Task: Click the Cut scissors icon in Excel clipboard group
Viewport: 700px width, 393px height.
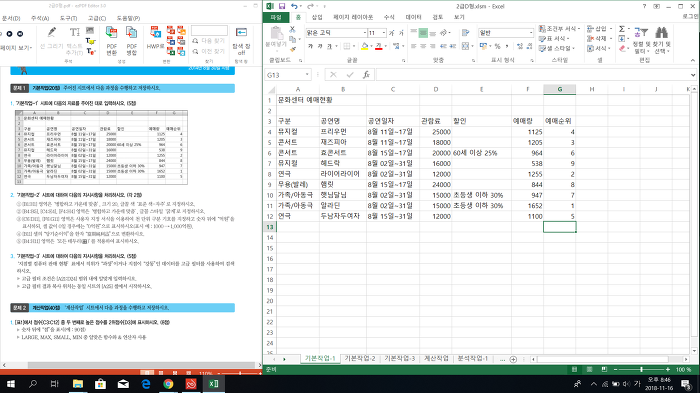Action: click(292, 29)
